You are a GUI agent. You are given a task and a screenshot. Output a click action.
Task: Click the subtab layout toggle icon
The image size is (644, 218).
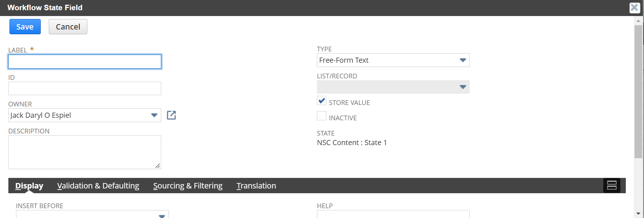click(612, 186)
